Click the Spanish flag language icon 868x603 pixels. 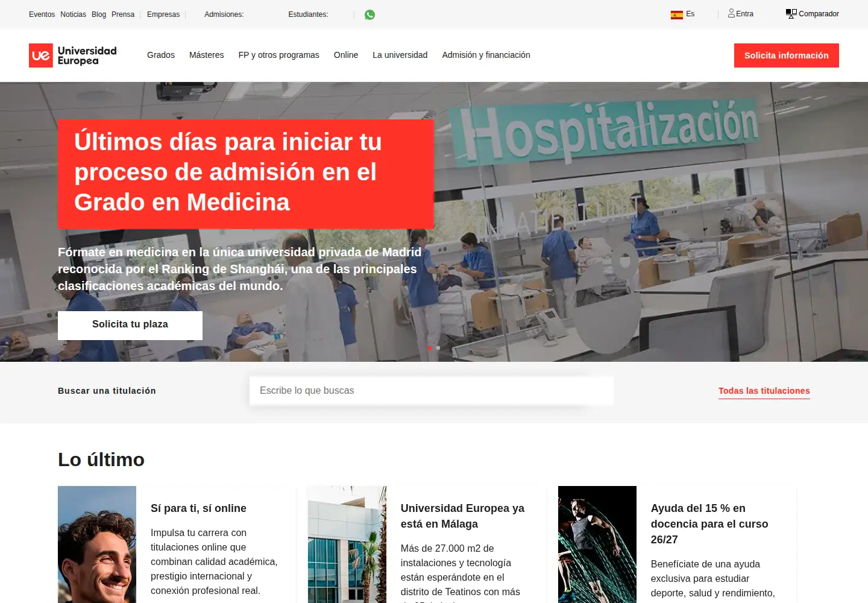pos(676,14)
